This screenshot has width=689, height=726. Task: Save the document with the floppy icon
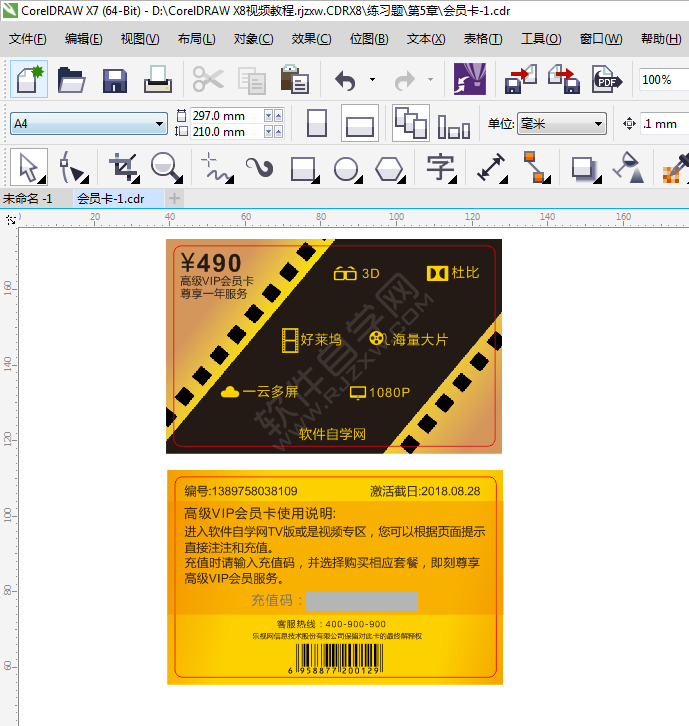point(114,80)
